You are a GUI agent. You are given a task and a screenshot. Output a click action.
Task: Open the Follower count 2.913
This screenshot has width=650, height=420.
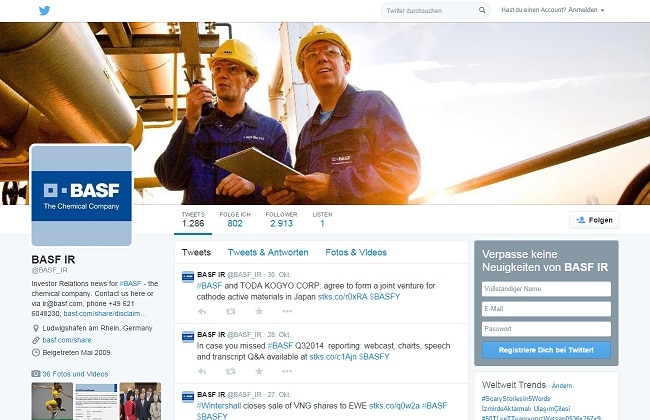click(x=281, y=220)
